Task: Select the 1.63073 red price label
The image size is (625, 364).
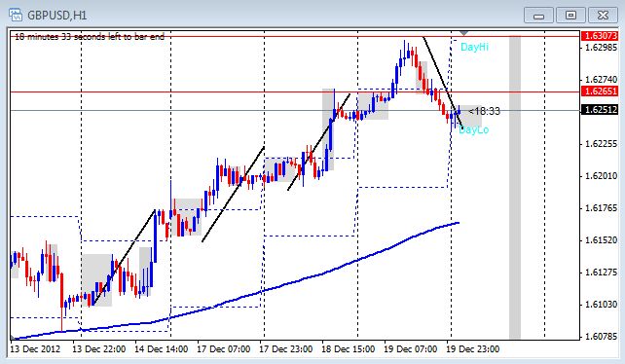Action: [600, 36]
